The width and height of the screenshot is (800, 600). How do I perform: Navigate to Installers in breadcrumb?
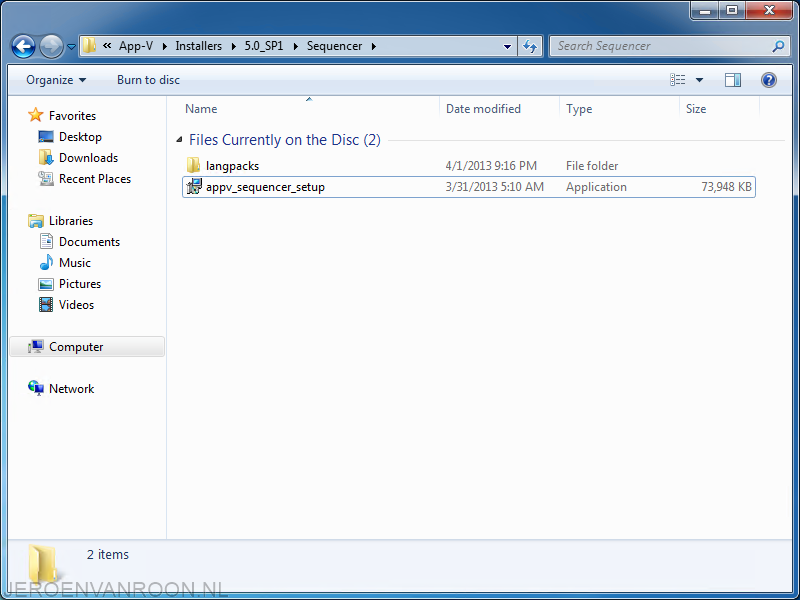(x=198, y=46)
